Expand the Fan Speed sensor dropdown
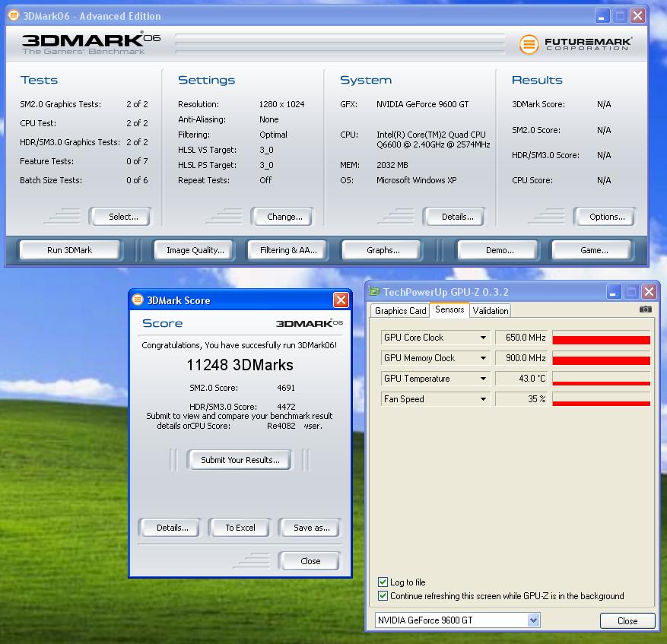 (x=483, y=399)
